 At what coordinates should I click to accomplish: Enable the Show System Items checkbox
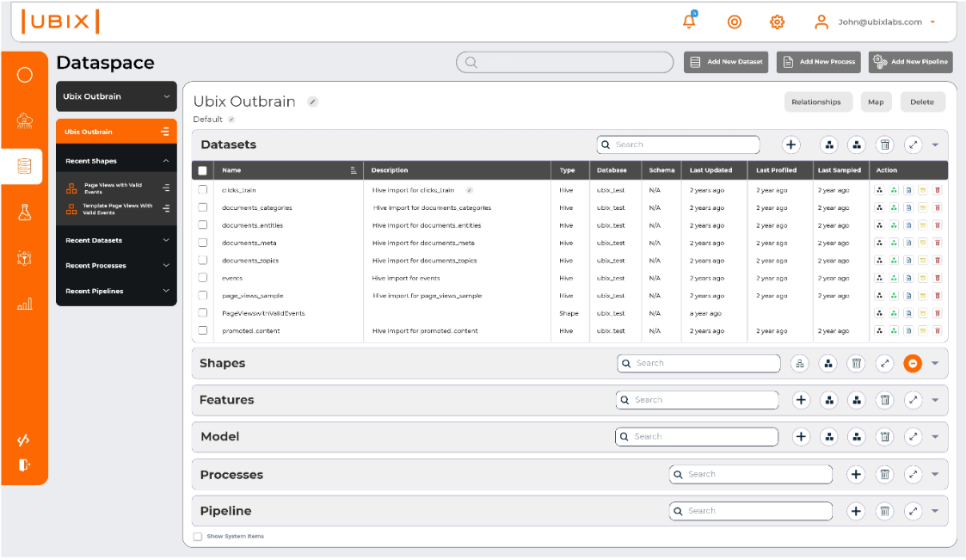click(198, 536)
